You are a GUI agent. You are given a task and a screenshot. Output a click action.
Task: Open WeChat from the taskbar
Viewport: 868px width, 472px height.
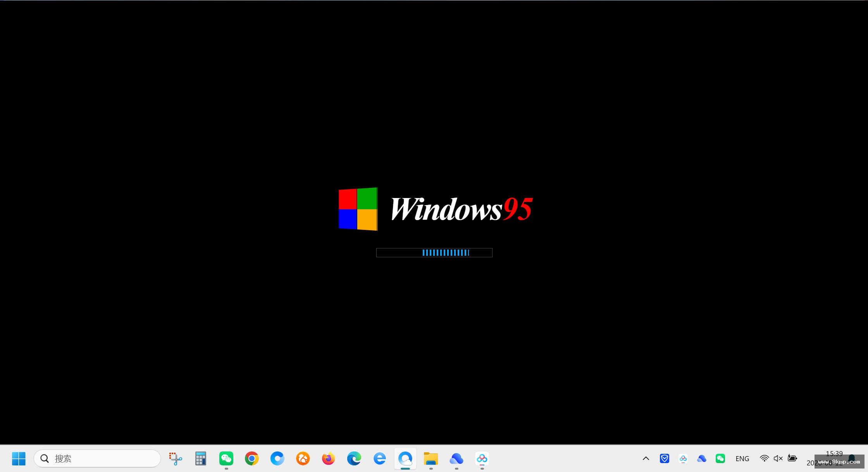[x=226, y=458]
